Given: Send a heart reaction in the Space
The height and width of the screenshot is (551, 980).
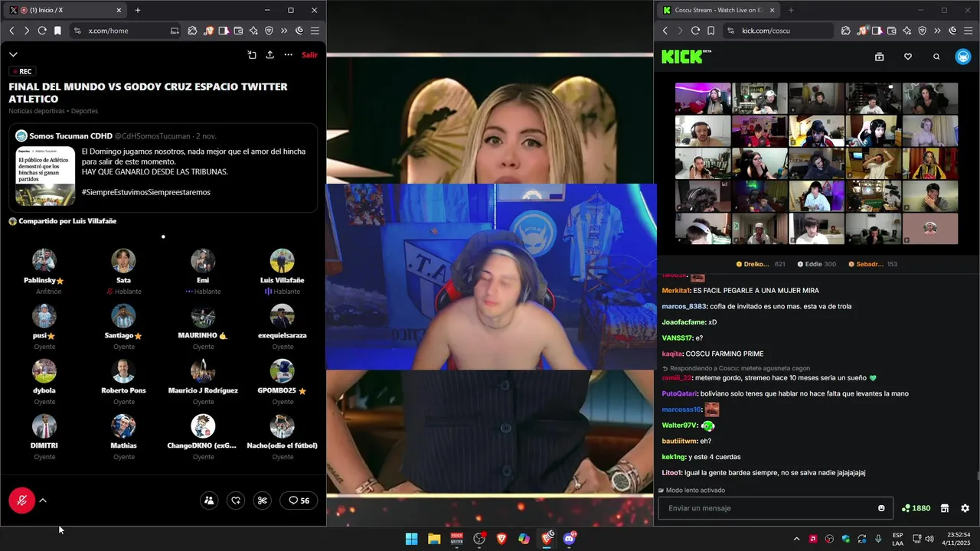Looking at the screenshot, I should coord(236,500).
